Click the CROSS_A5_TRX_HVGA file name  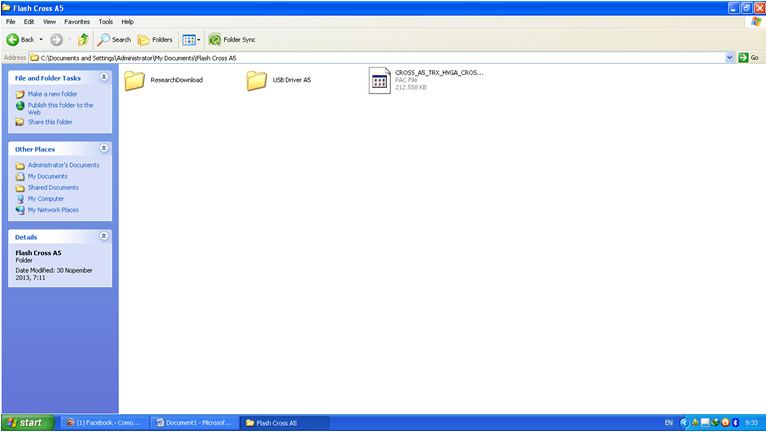(439, 73)
